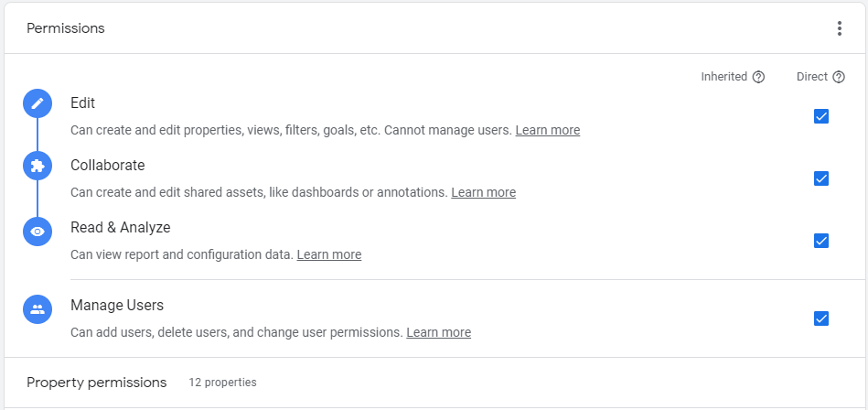
Task: Click the Inherited column header label
Action: (723, 77)
